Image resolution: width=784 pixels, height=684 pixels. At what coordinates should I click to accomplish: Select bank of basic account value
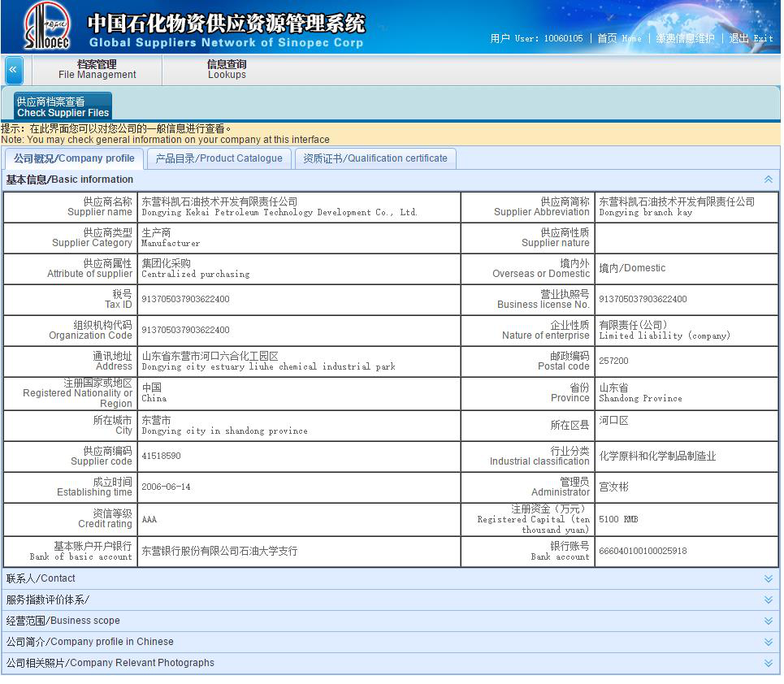tap(219, 551)
